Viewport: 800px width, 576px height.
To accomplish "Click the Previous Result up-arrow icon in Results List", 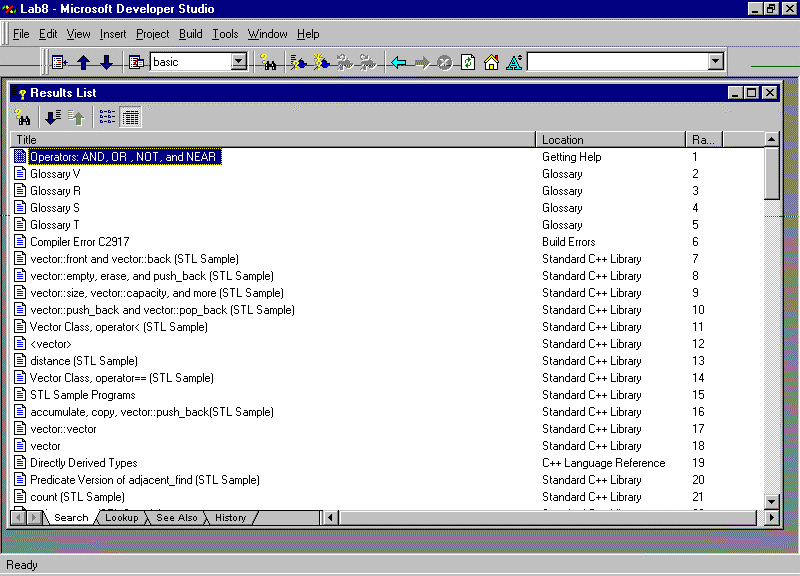I will pyautogui.click(x=77, y=117).
